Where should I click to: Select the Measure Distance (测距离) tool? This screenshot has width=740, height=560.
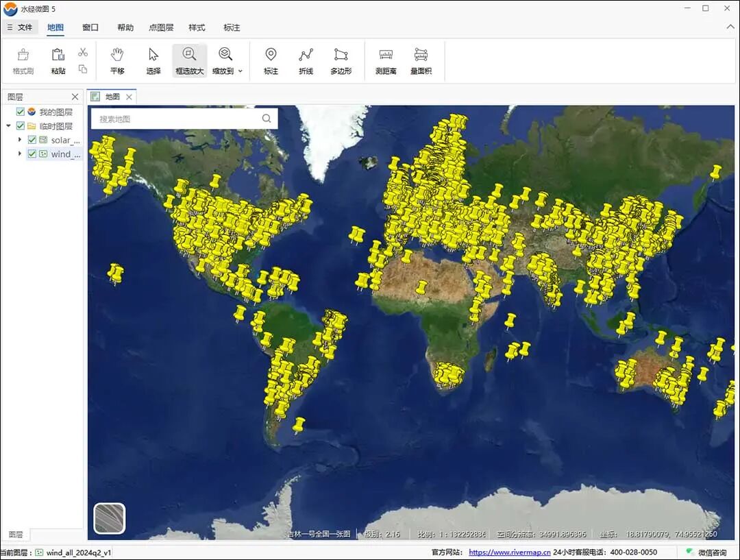point(386,61)
